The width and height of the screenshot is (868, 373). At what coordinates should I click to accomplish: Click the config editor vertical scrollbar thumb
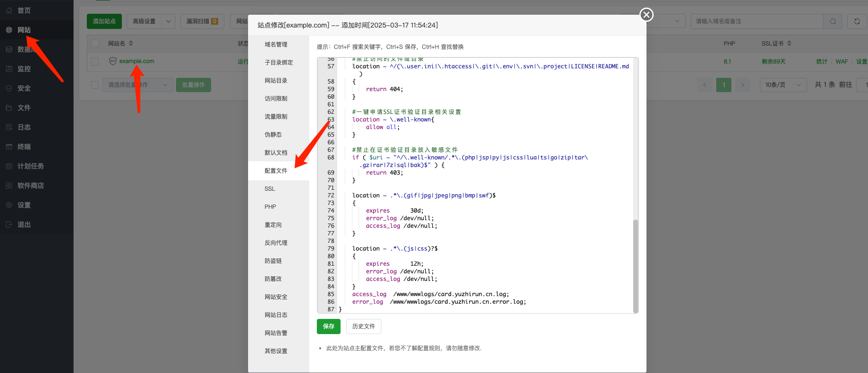pyautogui.click(x=636, y=266)
